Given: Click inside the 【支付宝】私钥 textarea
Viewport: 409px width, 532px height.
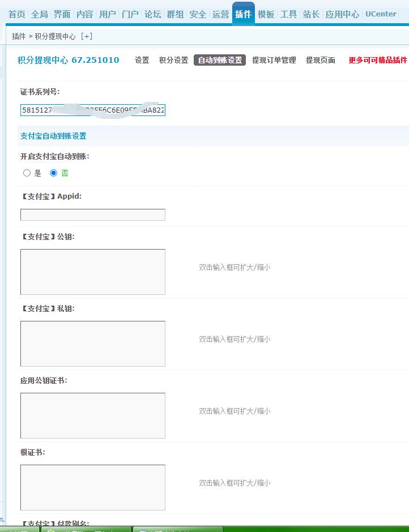Looking at the screenshot, I should tap(92, 344).
